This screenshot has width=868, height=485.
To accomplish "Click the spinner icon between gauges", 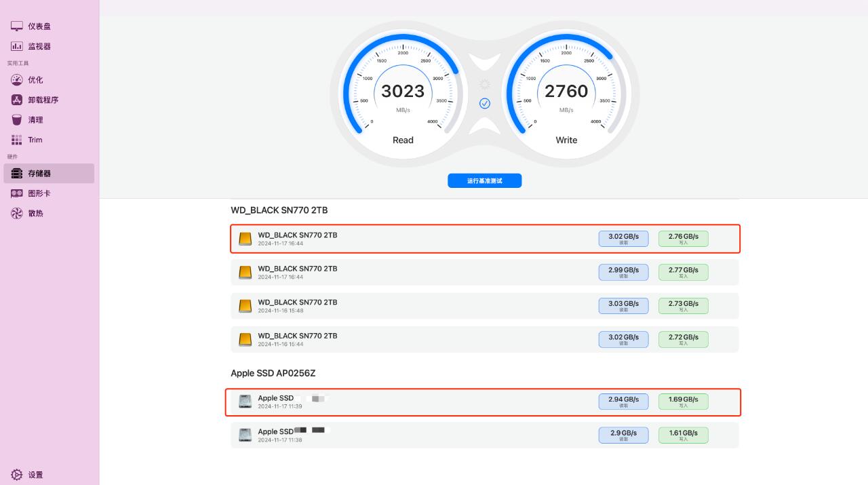I will tap(485, 85).
